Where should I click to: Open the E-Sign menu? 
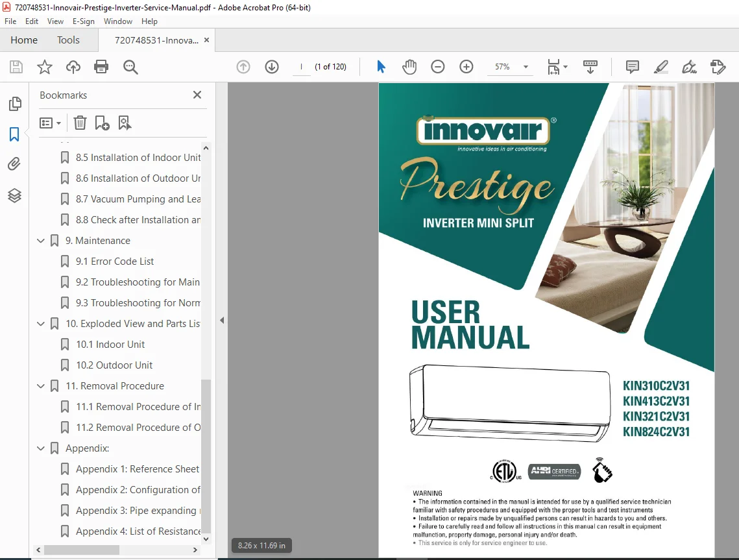click(x=84, y=21)
